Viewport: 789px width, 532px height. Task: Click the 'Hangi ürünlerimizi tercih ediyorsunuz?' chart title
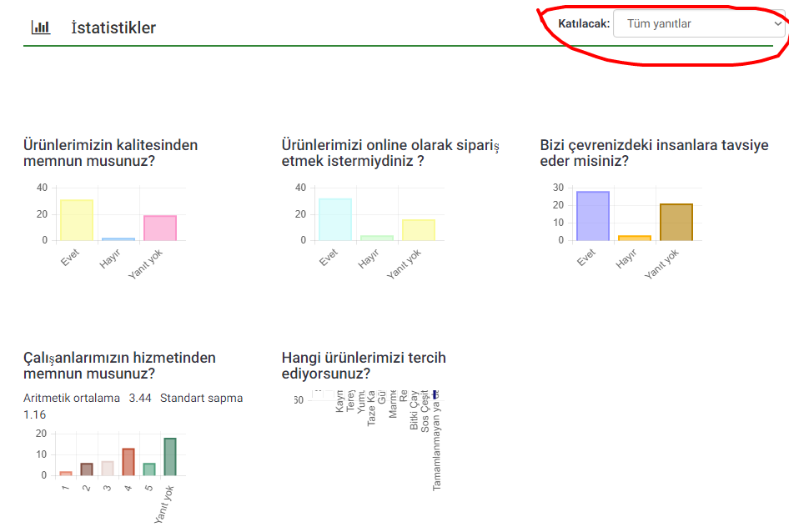(364, 366)
